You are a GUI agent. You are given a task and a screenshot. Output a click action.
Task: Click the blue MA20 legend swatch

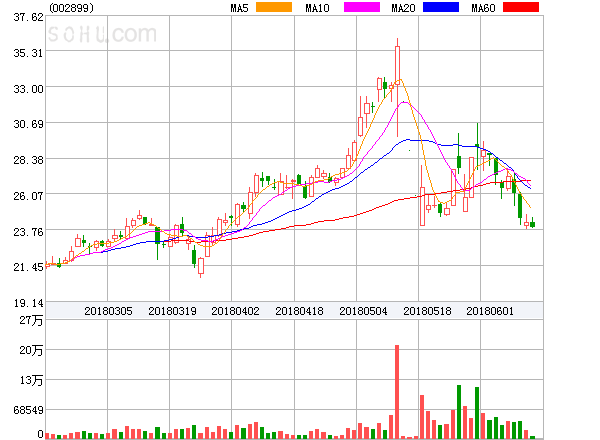[441, 7]
